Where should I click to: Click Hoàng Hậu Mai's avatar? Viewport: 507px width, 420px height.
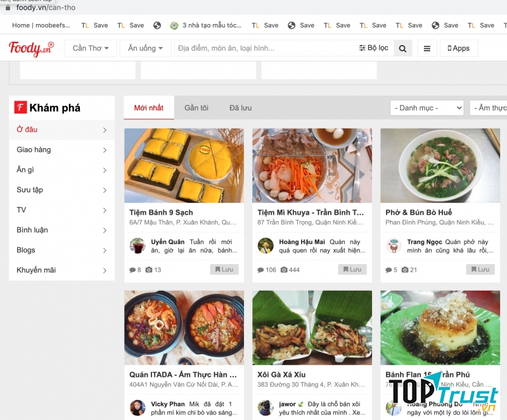(266, 246)
